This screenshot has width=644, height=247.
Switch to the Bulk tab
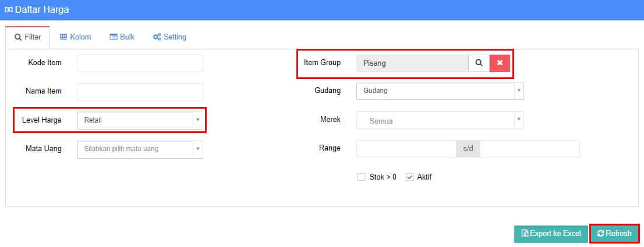pyautogui.click(x=122, y=37)
